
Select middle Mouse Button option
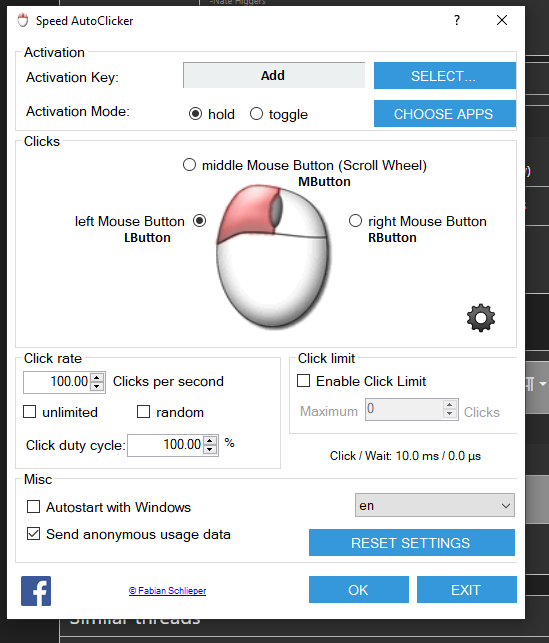189,165
